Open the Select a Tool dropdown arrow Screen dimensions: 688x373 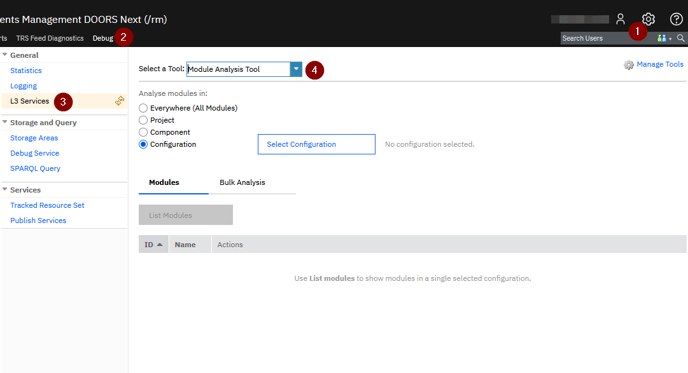[296, 69]
